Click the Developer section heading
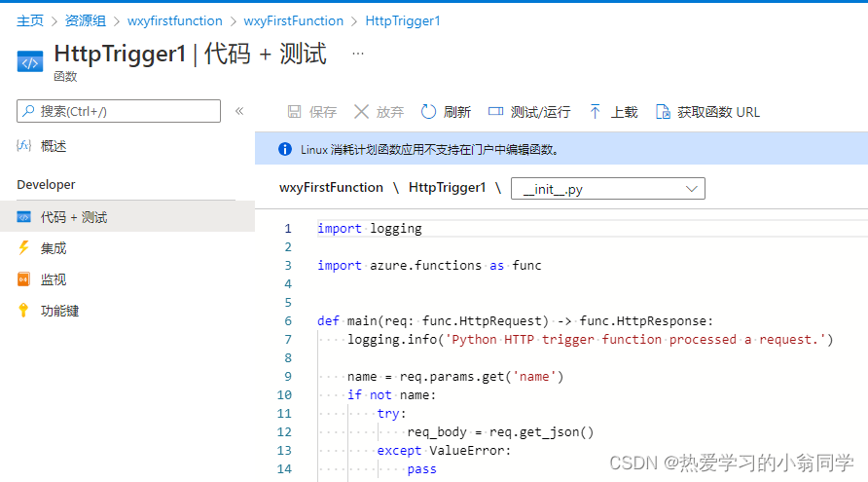The height and width of the screenshot is (482, 868). [46, 184]
